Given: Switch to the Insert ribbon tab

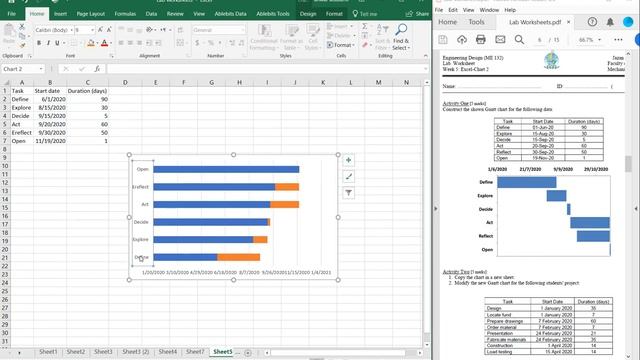Looking at the screenshot, I should tap(60, 14).
